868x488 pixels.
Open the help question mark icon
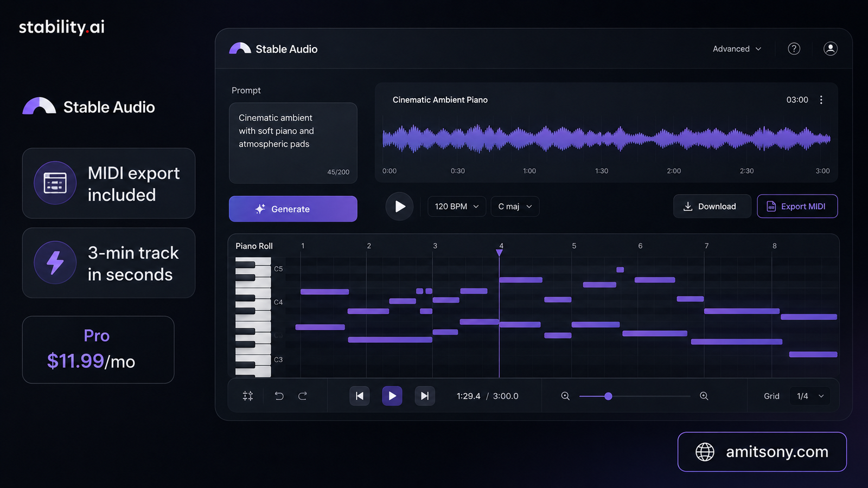(x=794, y=49)
